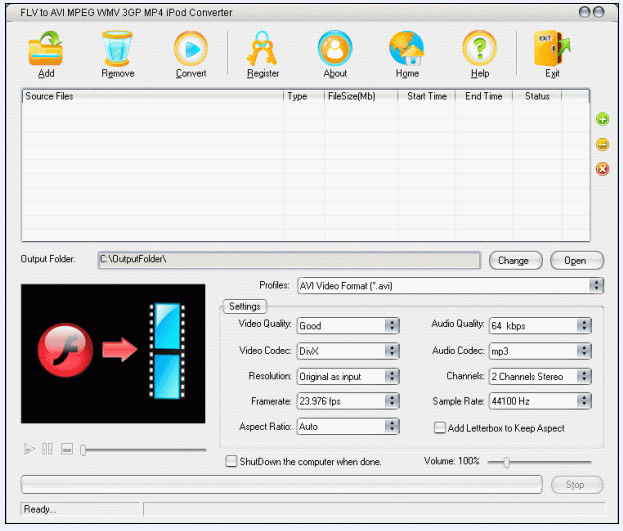Check ShutDown the computer when done
The height and width of the screenshot is (531, 623).
231,461
